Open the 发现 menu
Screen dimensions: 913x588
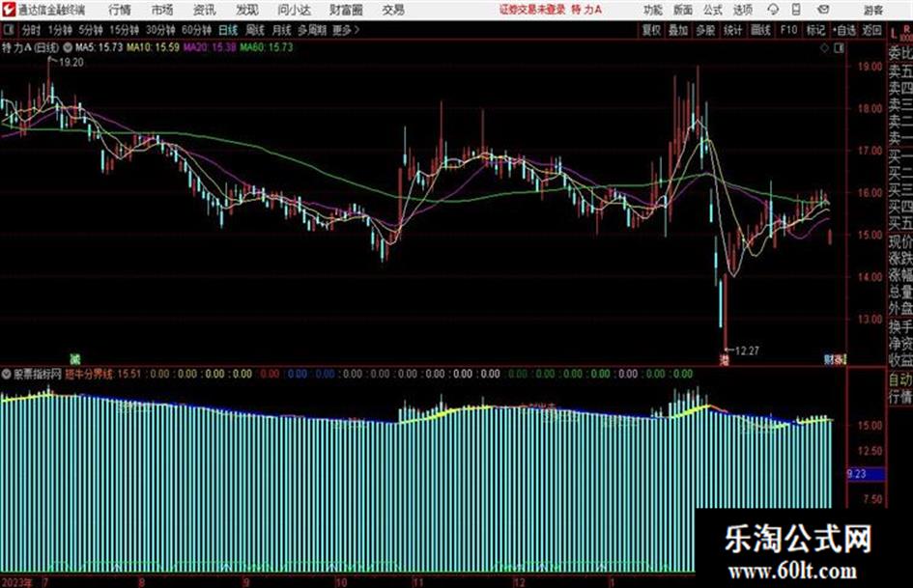click(247, 10)
